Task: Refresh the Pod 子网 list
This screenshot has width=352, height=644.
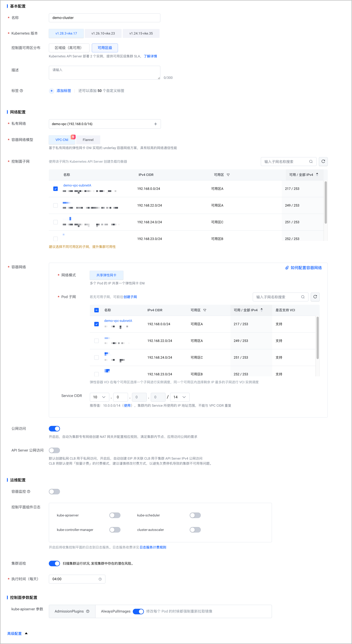Action: 315,297
